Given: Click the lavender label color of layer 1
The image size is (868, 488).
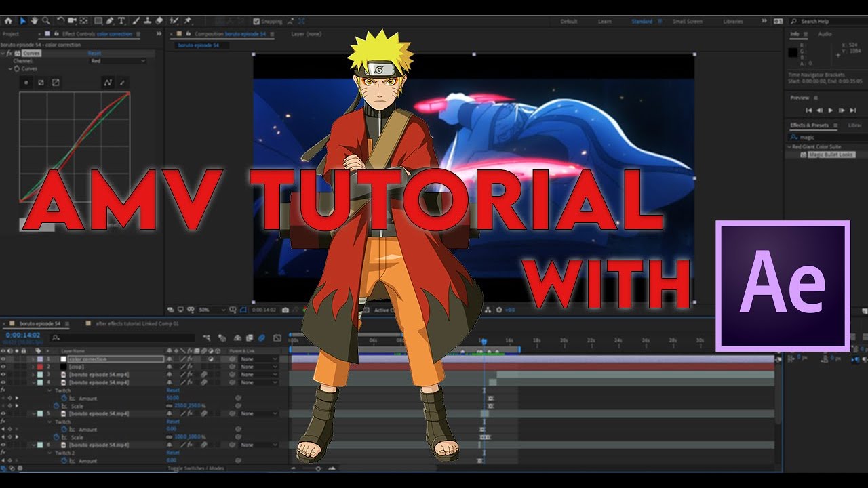Looking at the screenshot, I should coord(40,359).
